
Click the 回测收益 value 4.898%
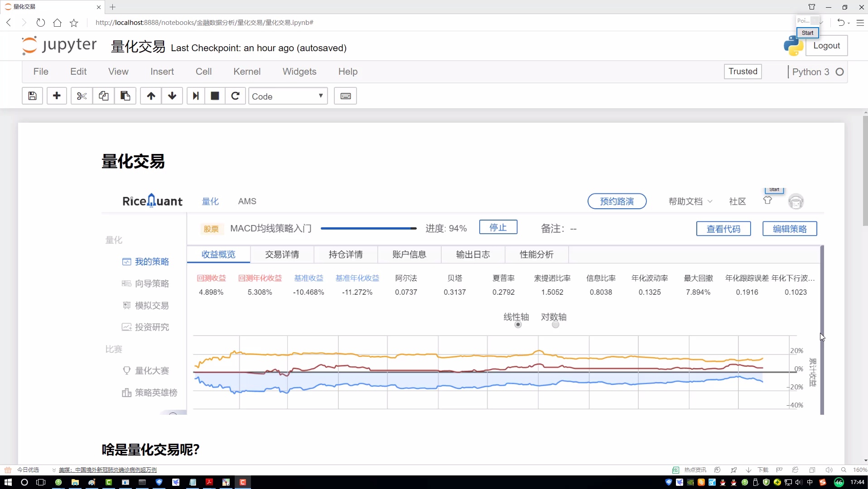click(211, 292)
